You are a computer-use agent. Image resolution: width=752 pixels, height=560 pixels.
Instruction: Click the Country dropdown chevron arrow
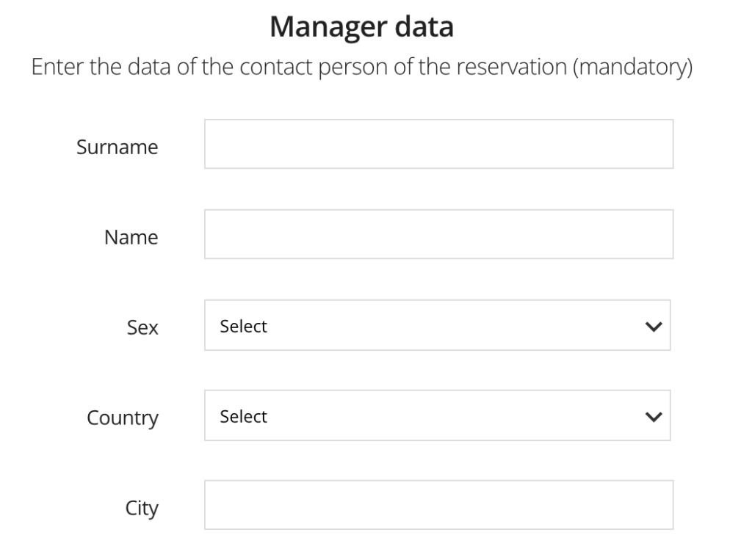click(652, 417)
